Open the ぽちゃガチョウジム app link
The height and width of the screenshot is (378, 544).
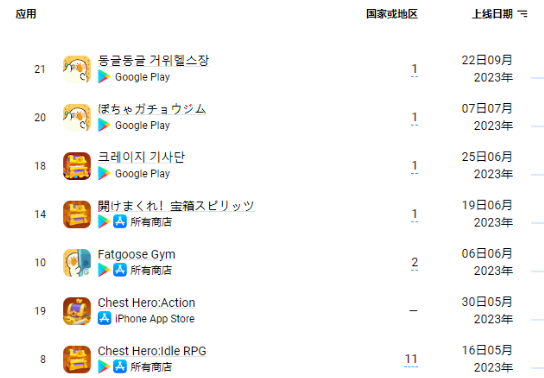coord(152,109)
